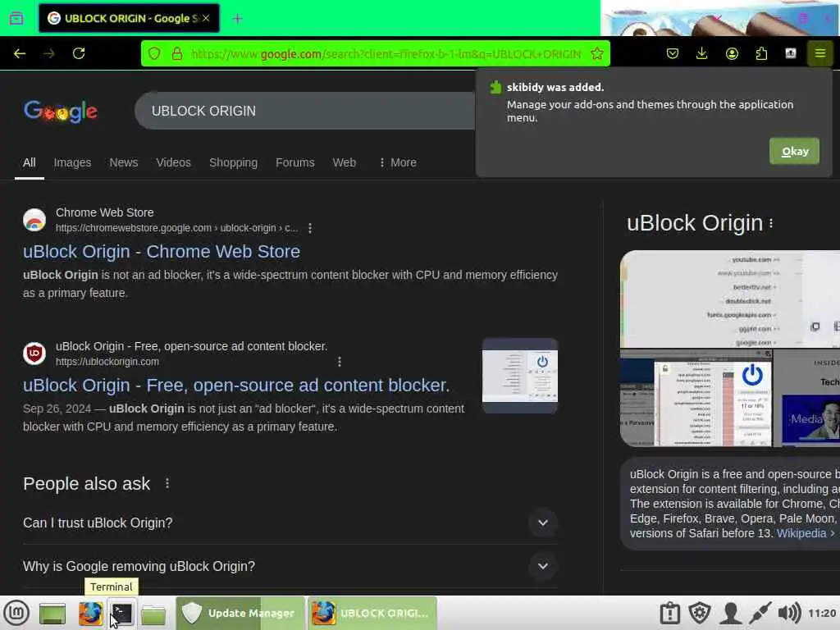840x630 pixels.
Task: Click the red uBlock shield favicon
Action: (x=34, y=354)
